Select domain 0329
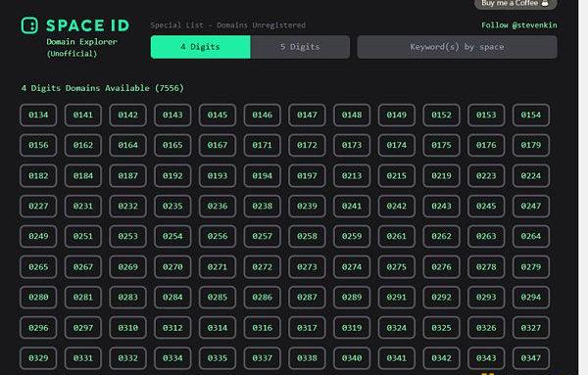The height and width of the screenshot is (375, 588). 38,358
